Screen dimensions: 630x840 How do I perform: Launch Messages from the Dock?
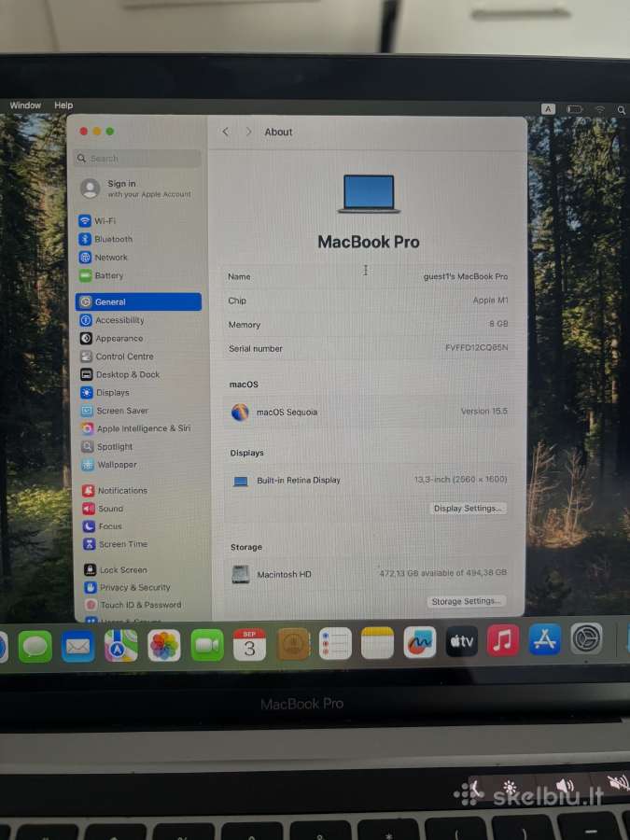pyautogui.click(x=35, y=646)
